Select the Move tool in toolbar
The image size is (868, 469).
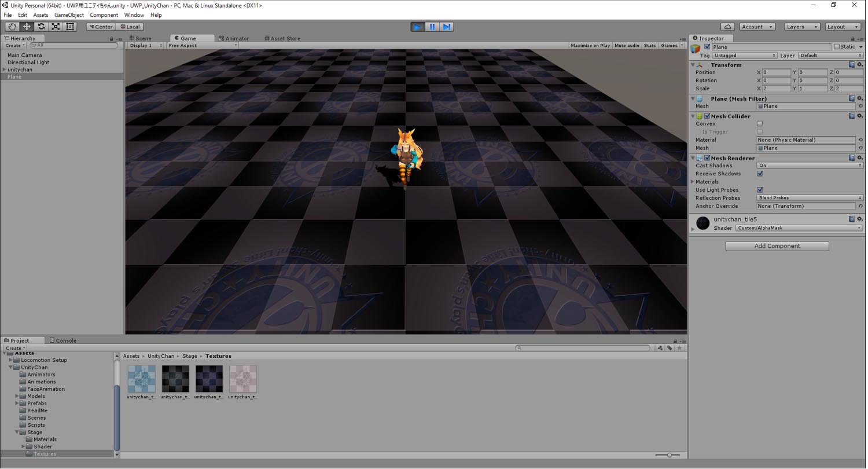(x=27, y=27)
